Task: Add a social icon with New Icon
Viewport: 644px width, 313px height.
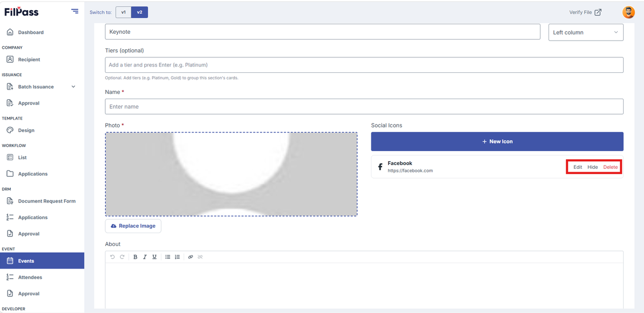Action: [497, 141]
